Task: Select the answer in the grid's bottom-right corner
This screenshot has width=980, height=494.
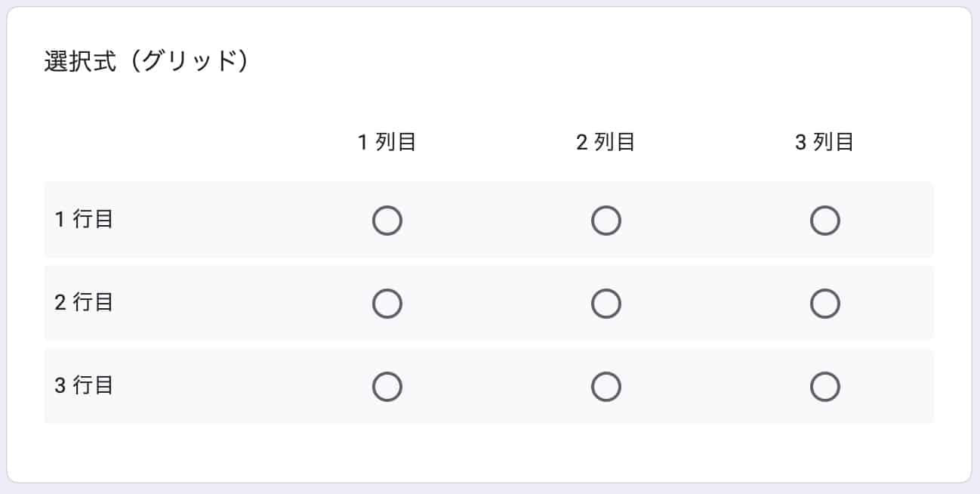Action: tap(825, 386)
